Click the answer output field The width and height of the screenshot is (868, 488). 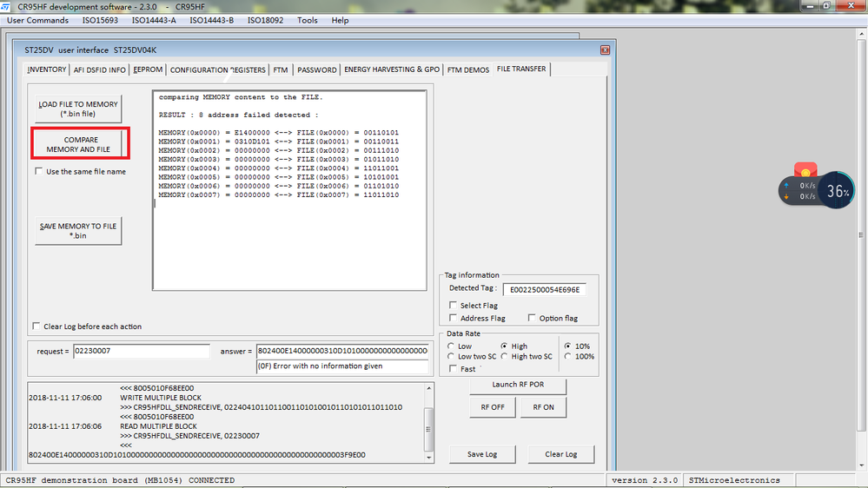pyautogui.click(x=342, y=351)
